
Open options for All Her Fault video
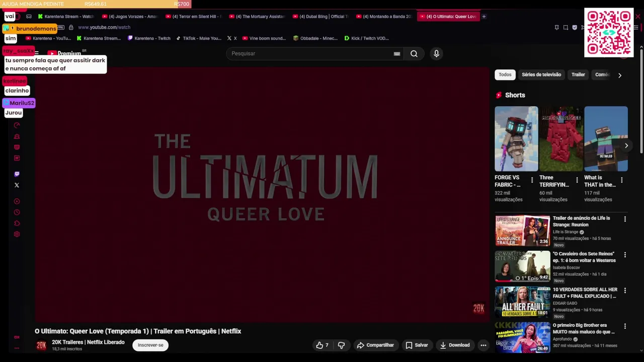[625, 291]
